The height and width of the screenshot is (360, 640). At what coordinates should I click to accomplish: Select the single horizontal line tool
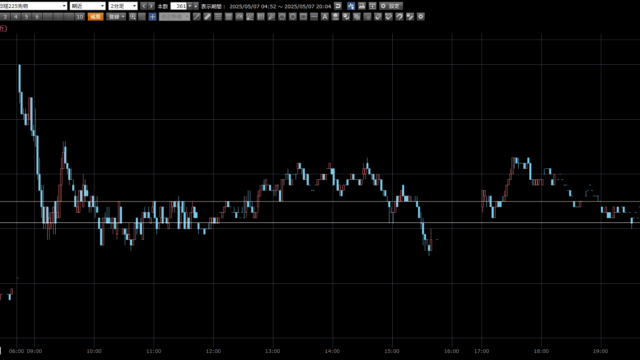point(314,17)
